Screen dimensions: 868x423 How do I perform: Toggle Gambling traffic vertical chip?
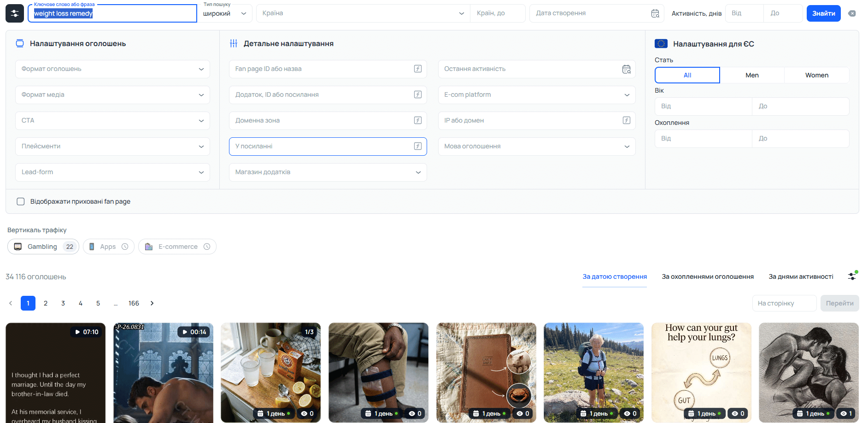pos(43,247)
